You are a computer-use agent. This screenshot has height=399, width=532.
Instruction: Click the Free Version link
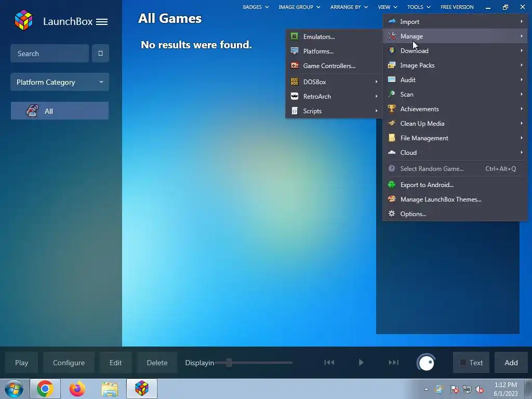(457, 7)
